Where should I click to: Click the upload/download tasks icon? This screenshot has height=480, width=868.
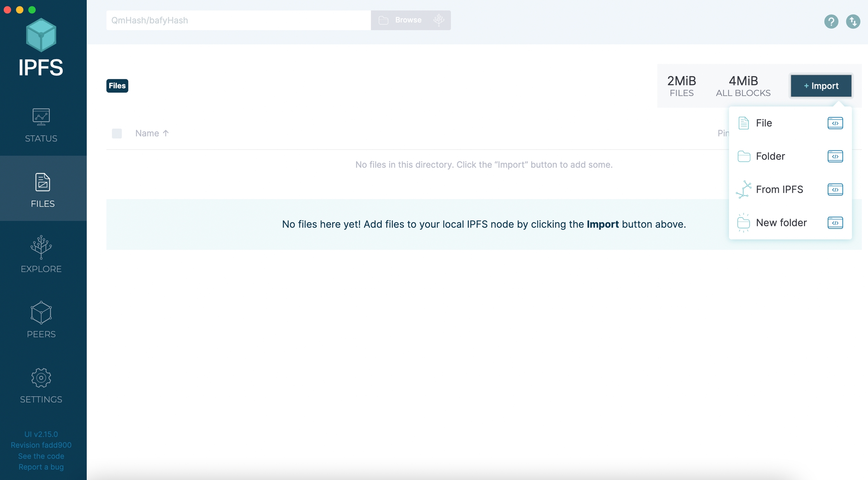tap(853, 21)
